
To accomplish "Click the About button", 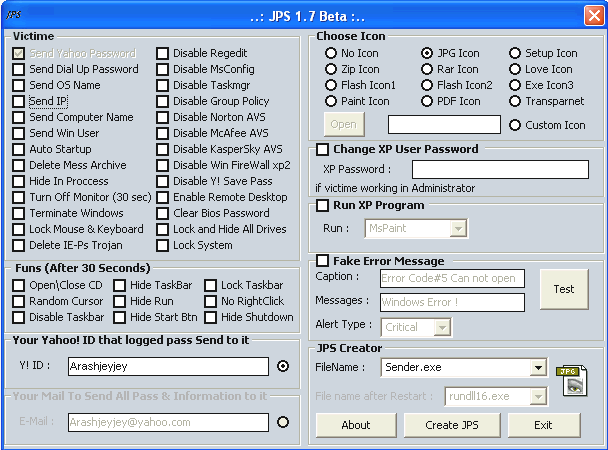I will (355, 425).
